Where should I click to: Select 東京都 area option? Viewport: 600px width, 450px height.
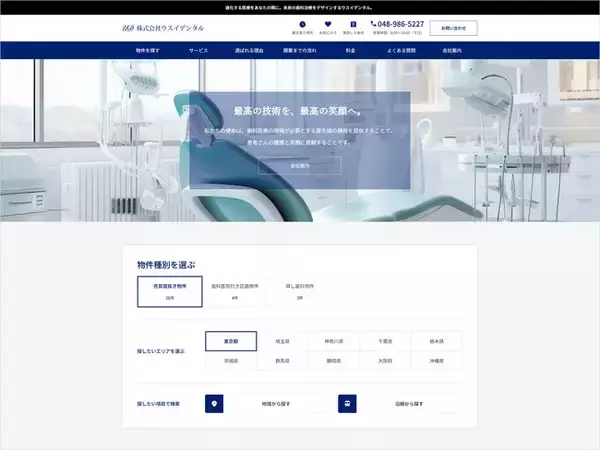pos(231,341)
